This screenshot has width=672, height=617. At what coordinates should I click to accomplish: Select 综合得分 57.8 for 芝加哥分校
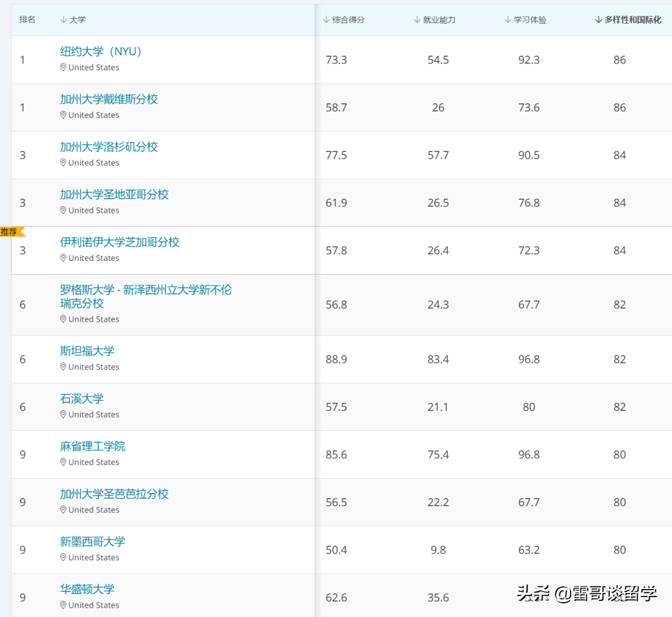point(336,250)
